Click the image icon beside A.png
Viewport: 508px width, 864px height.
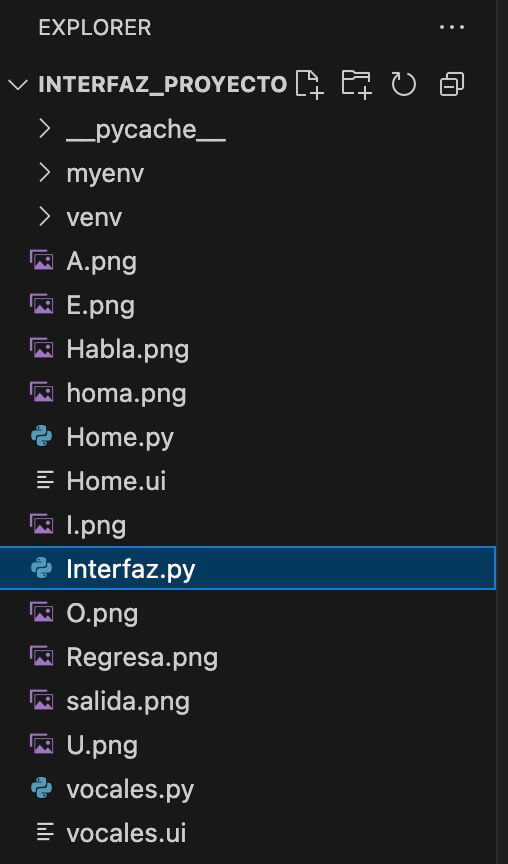[x=42, y=261]
